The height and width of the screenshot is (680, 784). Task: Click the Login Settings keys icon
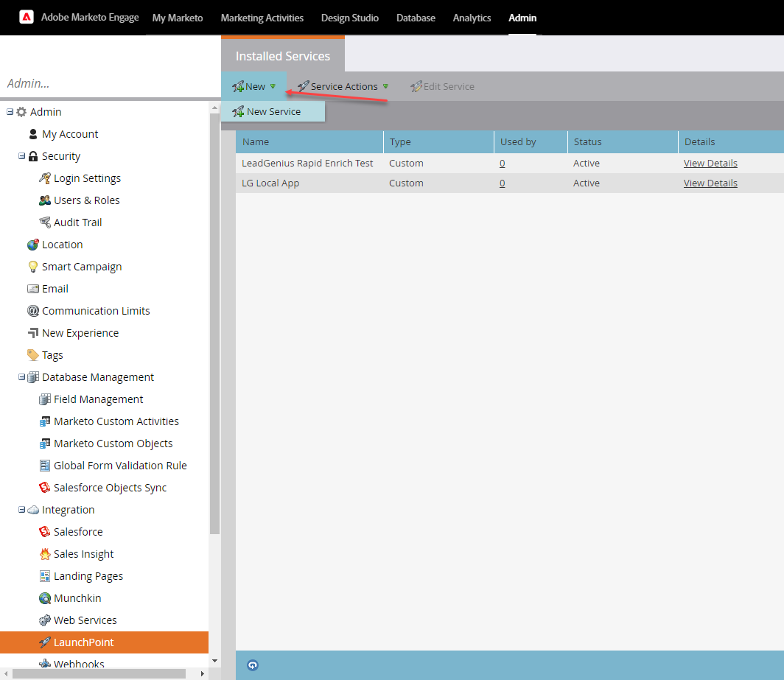(x=45, y=178)
